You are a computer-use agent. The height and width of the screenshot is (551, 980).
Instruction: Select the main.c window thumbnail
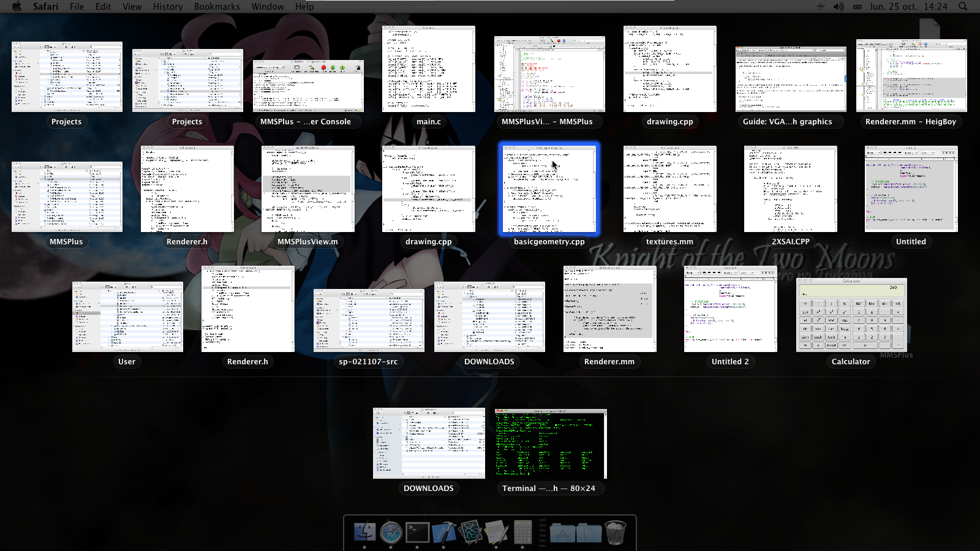pyautogui.click(x=428, y=69)
